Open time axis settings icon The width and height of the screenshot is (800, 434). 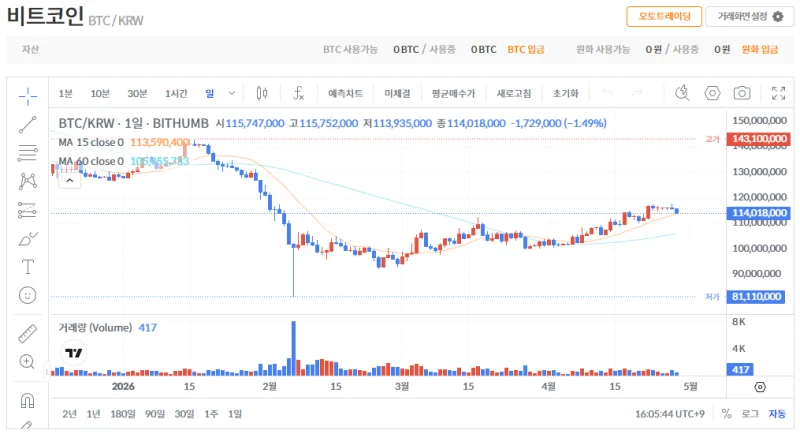(x=760, y=387)
